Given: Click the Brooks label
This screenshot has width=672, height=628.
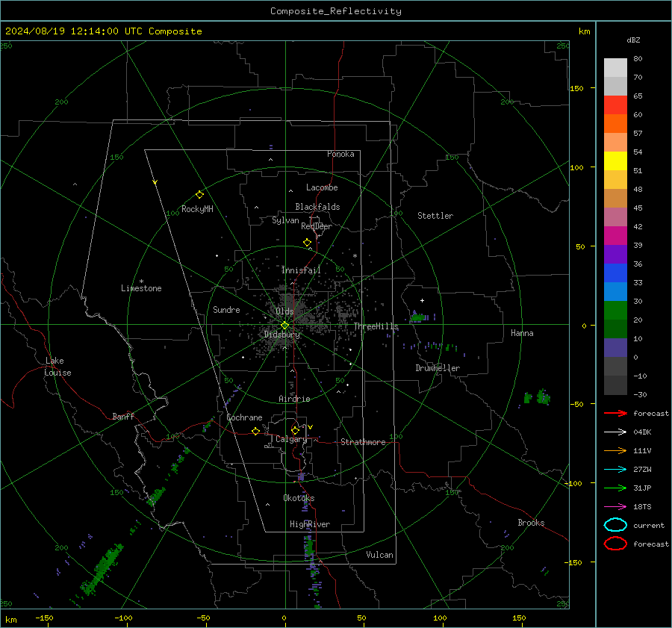Looking at the screenshot, I should pyautogui.click(x=531, y=523).
